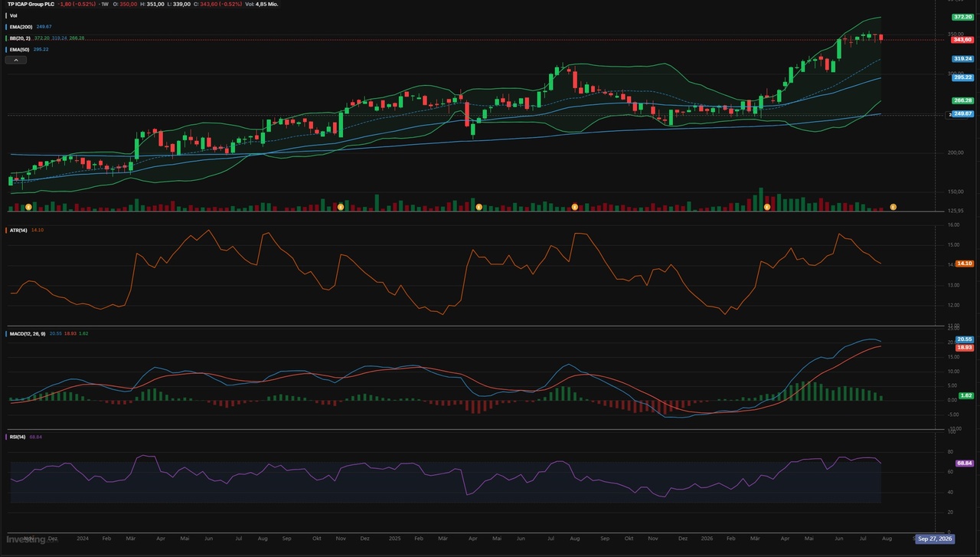
Task: Open the ATR(14) indicator legend
Action: click(18, 230)
